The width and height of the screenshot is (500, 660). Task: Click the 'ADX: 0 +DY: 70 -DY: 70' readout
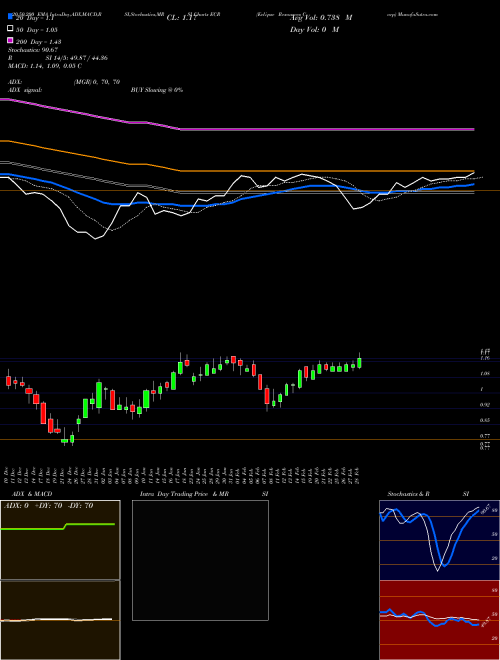pos(48,506)
